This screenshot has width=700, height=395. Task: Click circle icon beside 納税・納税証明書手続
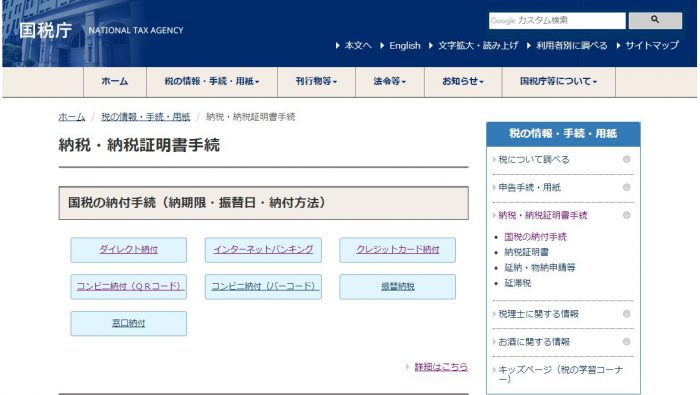point(626,215)
